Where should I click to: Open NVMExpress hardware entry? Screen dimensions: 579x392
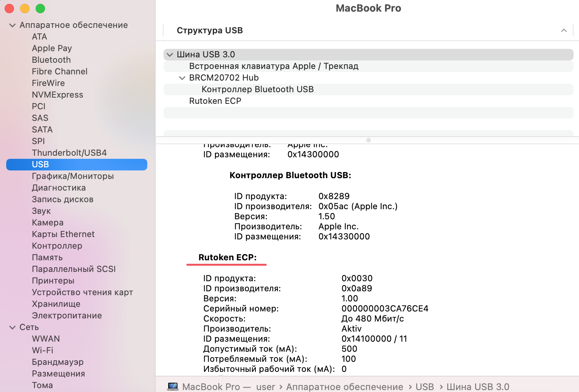57,95
